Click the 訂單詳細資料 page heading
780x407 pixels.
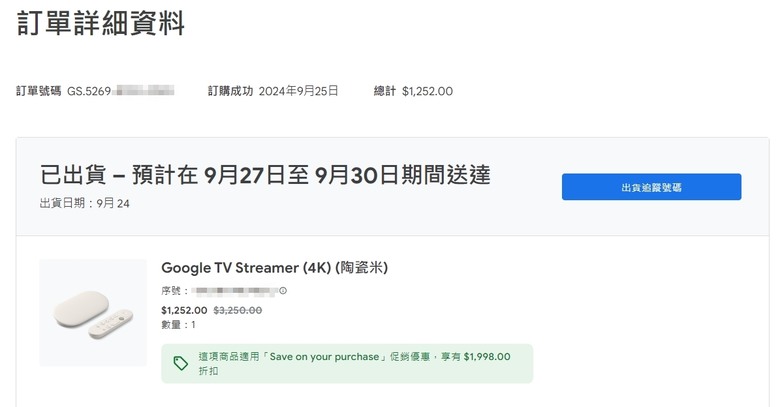[x=101, y=23]
